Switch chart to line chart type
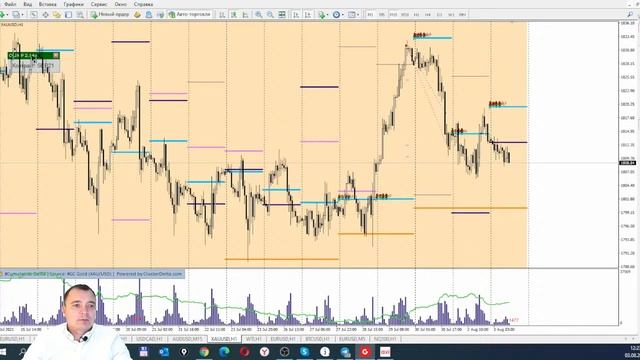Screen dimensions: 640x360 (245, 15)
